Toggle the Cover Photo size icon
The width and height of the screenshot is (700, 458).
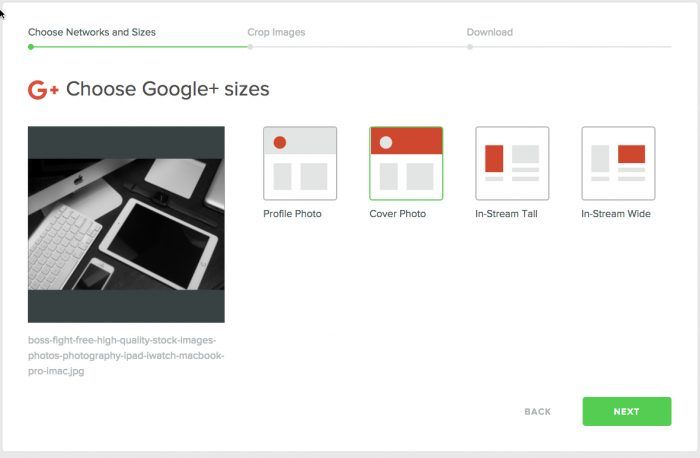(x=406, y=163)
